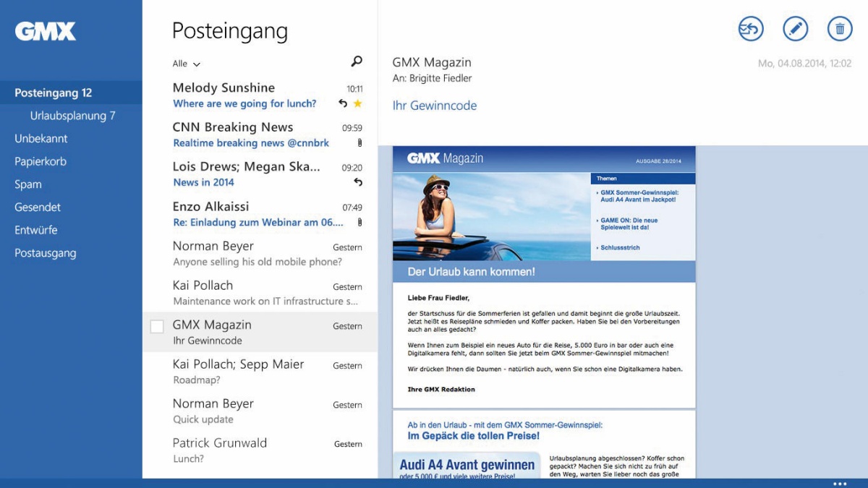Open Urlaubsplanung 7 subfolder
868x488 pixels.
click(x=71, y=116)
